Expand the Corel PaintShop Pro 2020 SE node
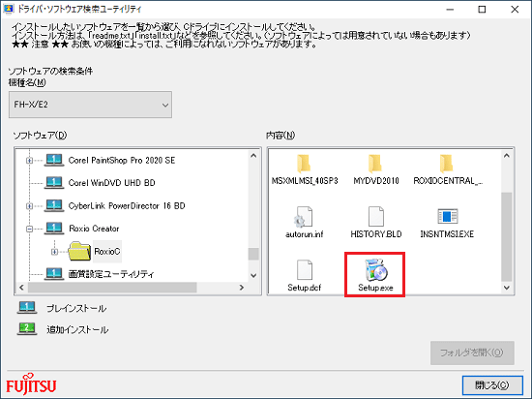The width and height of the screenshot is (532, 399). [x=30, y=160]
